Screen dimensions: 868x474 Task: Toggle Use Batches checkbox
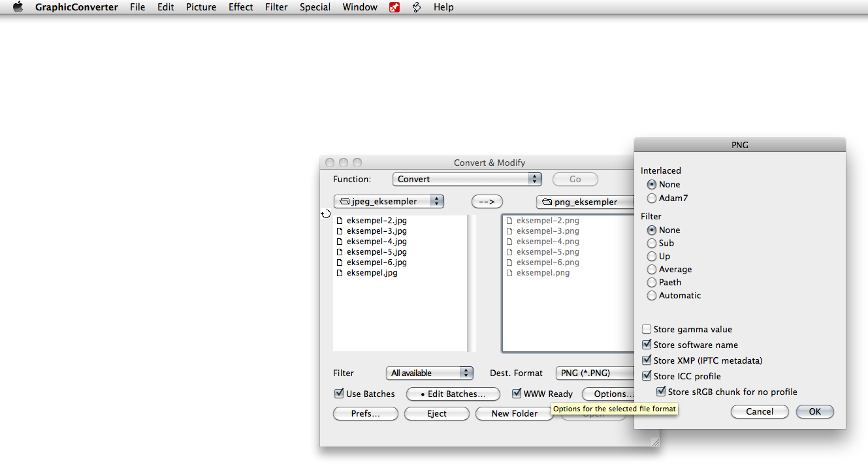(x=339, y=394)
